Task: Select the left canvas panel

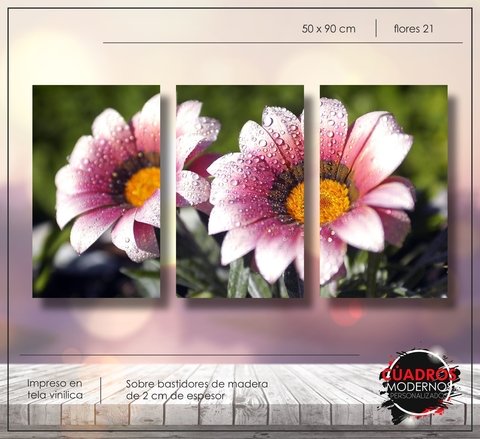Action: (x=96, y=191)
